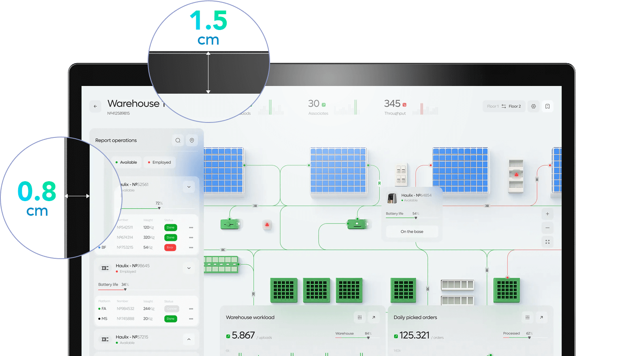Collapse the Haulix №52561 card
The image size is (644, 356).
pos(189,187)
